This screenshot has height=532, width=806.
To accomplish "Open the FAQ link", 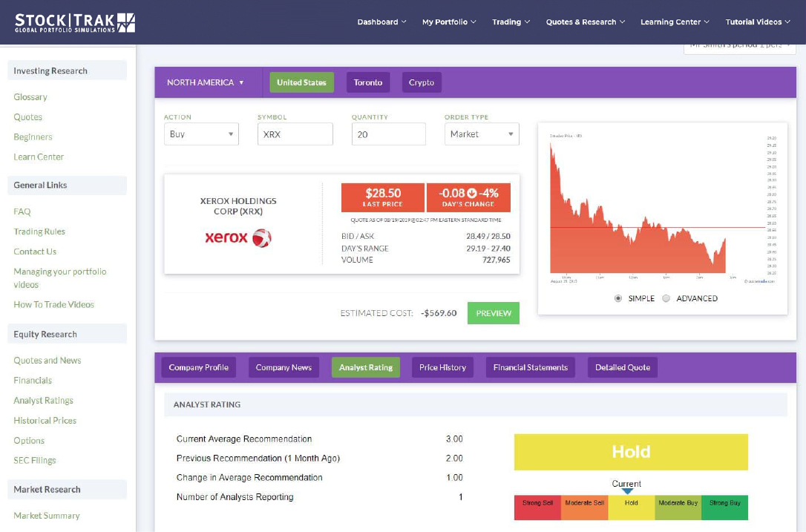I will 22,211.
